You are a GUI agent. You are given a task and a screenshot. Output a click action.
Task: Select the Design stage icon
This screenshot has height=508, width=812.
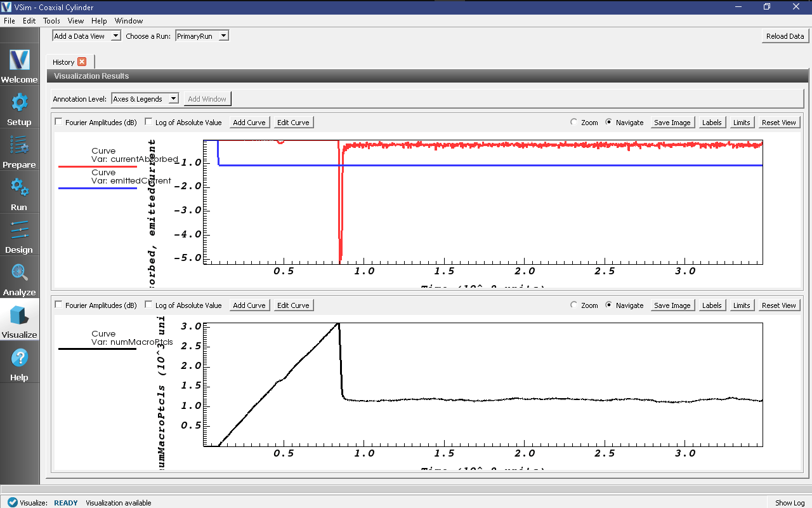click(x=19, y=236)
